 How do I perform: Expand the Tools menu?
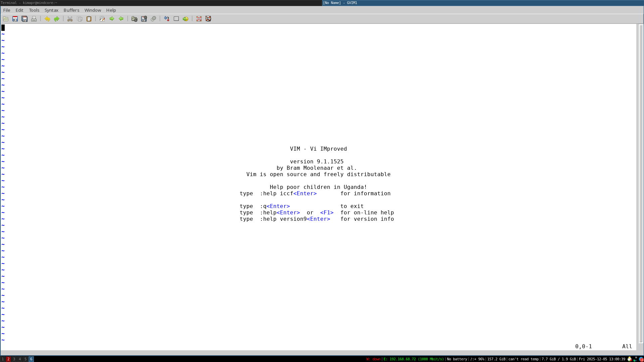point(34,10)
